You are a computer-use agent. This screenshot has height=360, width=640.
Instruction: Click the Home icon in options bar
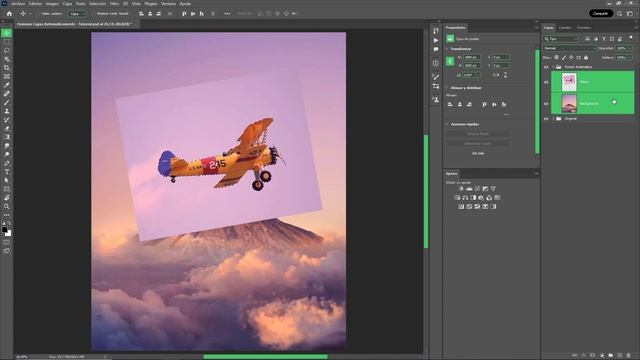click(x=9, y=13)
